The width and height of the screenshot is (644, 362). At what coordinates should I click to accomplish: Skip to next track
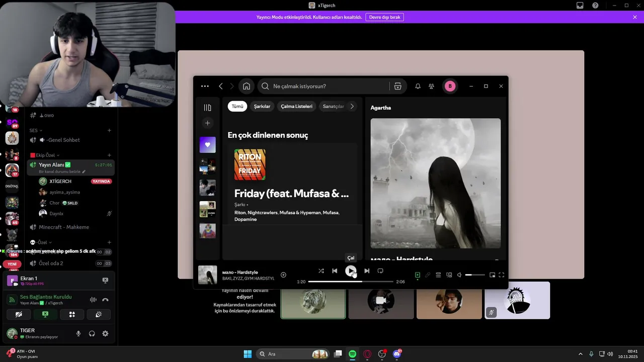click(367, 271)
